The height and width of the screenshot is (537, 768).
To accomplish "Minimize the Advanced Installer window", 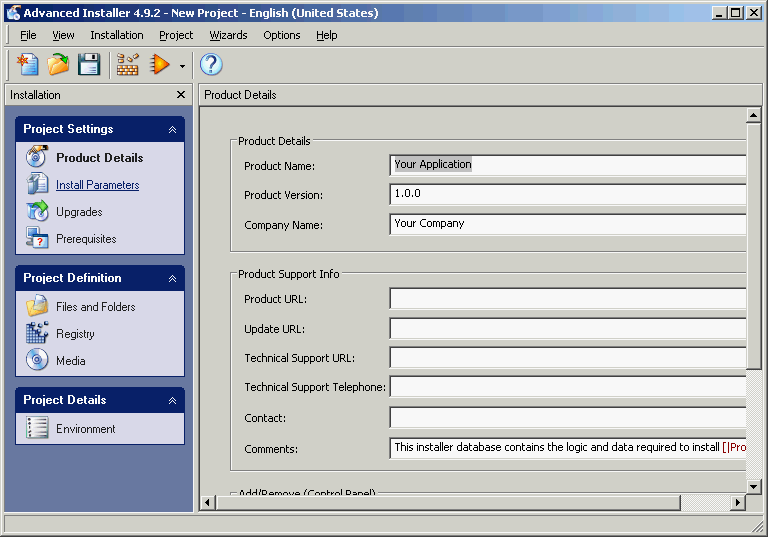I will coord(719,13).
